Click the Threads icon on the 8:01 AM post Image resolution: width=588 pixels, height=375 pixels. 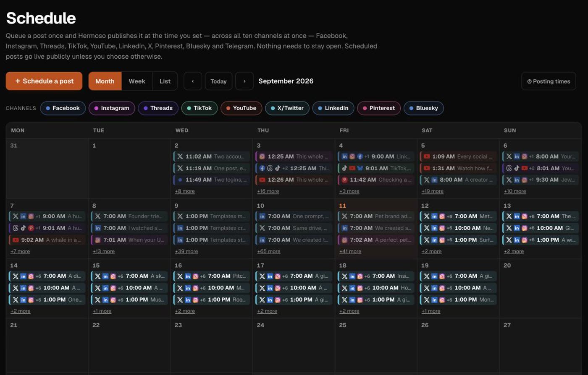click(509, 168)
